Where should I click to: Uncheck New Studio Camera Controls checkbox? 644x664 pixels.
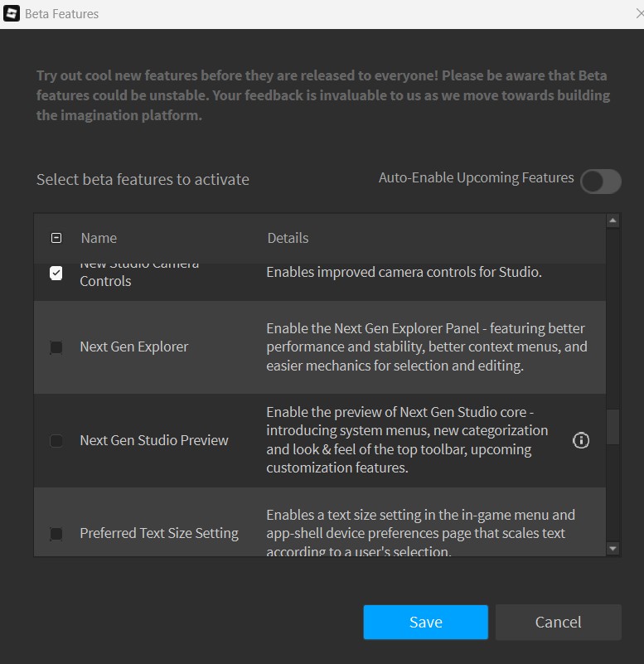coord(56,273)
